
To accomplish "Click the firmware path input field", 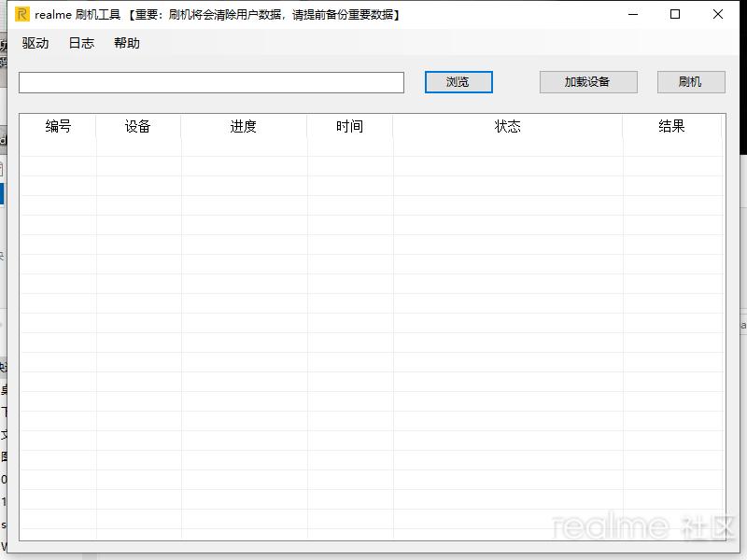I will click(211, 82).
